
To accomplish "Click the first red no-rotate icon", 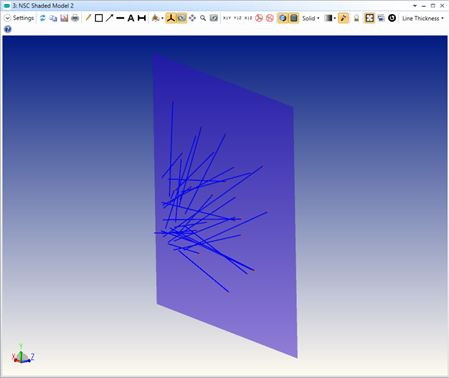I will coord(259,18).
